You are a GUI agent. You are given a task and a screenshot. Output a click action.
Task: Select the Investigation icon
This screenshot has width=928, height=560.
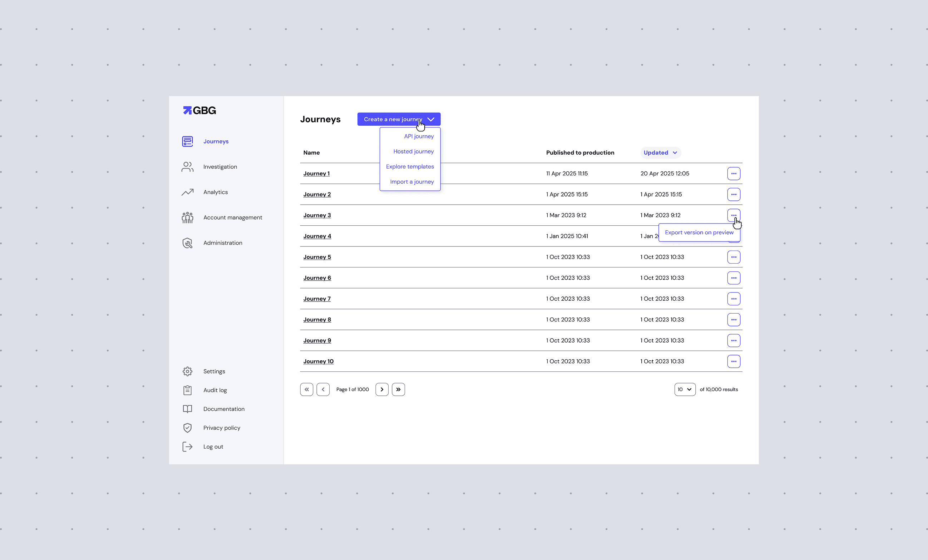tap(188, 167)
